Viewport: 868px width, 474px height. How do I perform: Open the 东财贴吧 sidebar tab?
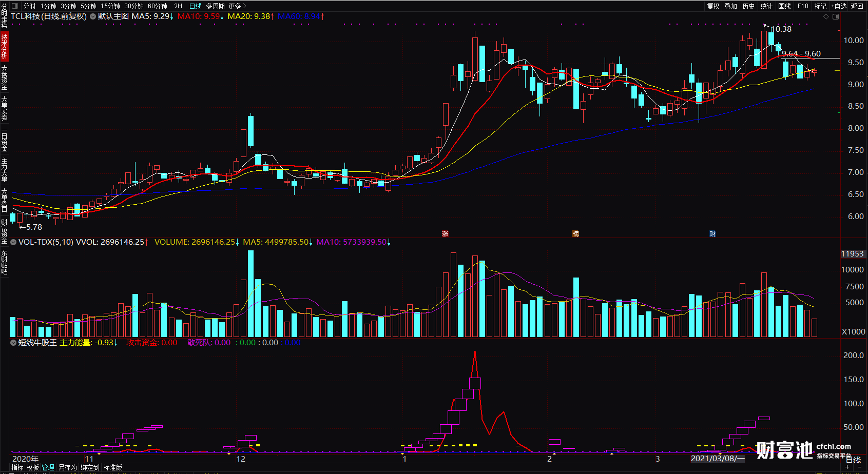coord(4,262)
